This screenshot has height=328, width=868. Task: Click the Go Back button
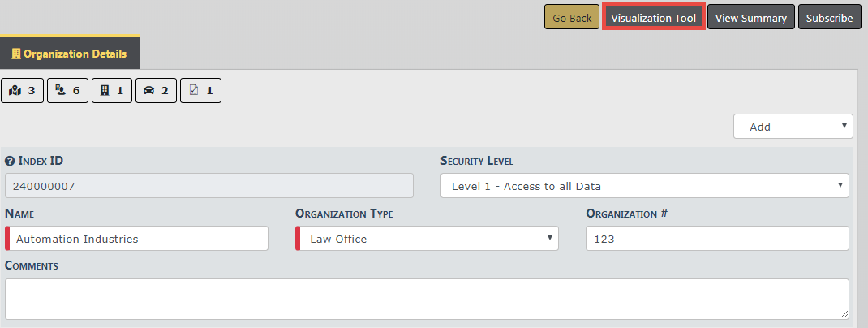pyautogui.click(x=572, y=18)
